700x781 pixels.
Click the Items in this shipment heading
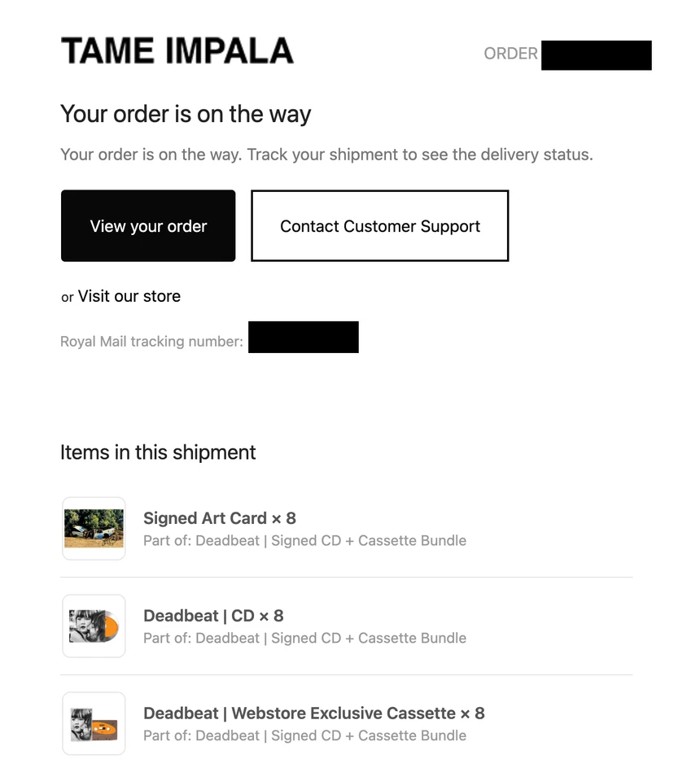[157, 452]
